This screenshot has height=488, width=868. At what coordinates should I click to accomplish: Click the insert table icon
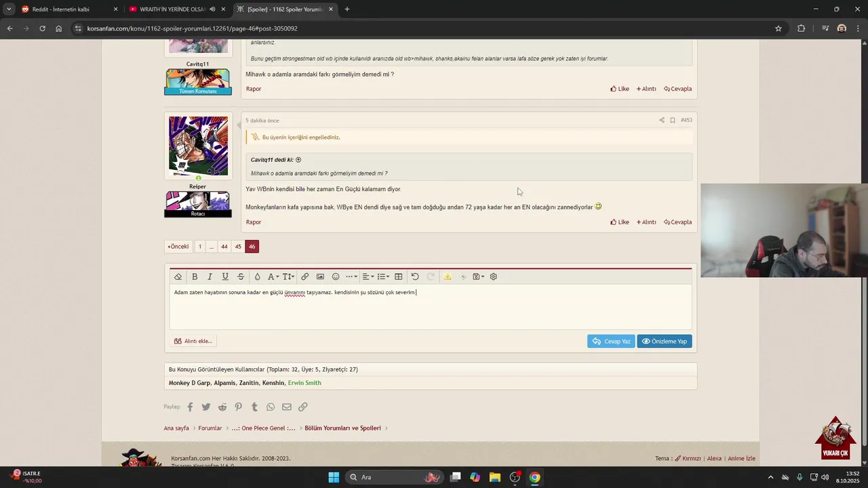tap(399, 277)
